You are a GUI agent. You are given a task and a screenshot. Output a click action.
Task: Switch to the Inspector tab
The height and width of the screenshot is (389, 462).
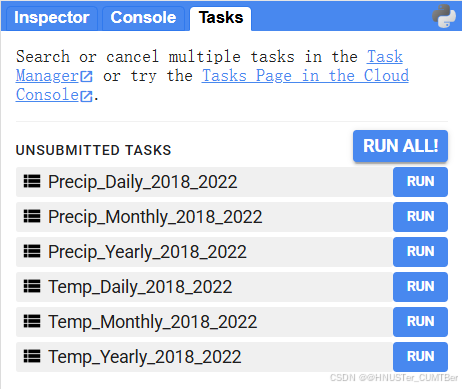[x=51, y=18]
